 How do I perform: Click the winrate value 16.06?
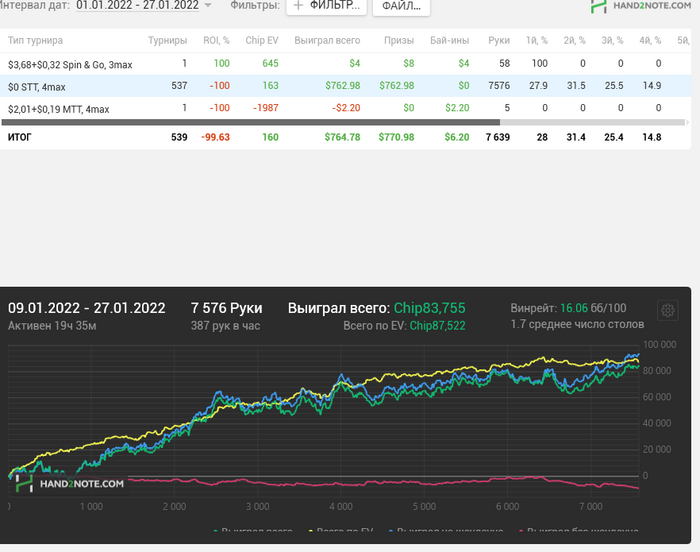click(574, 308)
